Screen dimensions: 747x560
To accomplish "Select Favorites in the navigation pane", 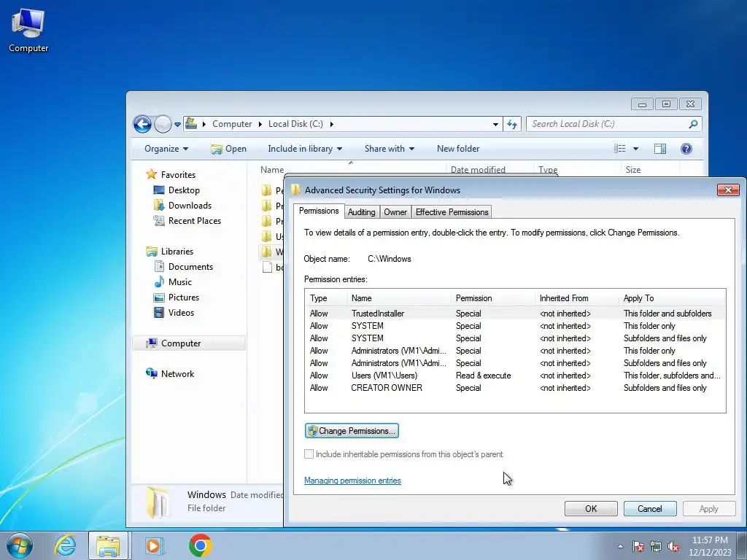I will [171, 175].
